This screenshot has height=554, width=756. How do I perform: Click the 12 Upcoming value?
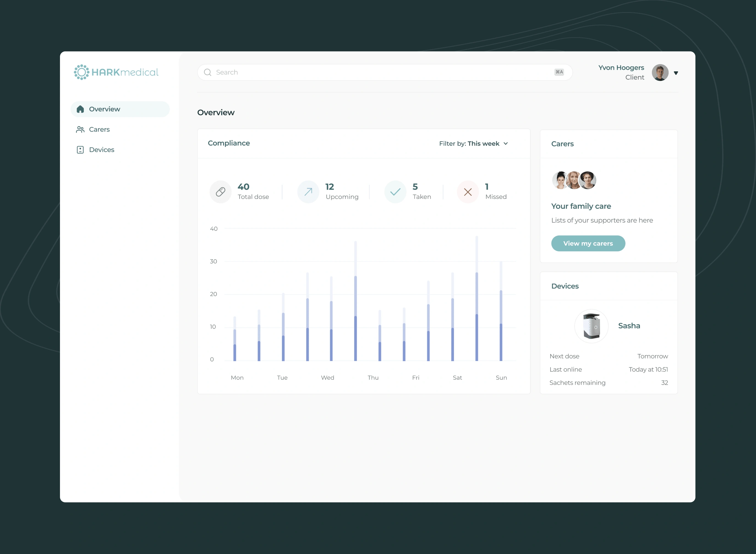click(329, 187)
